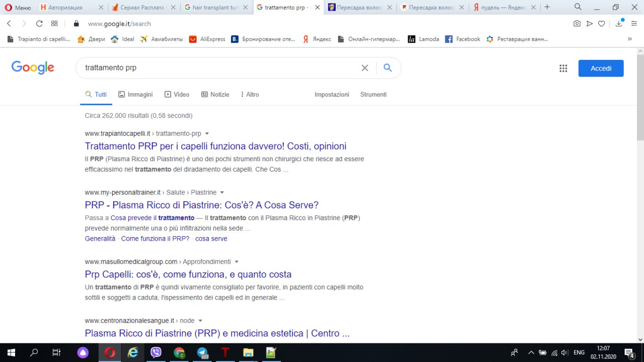
Task: Clear the search box with the X icon
Action: (365, 68)
